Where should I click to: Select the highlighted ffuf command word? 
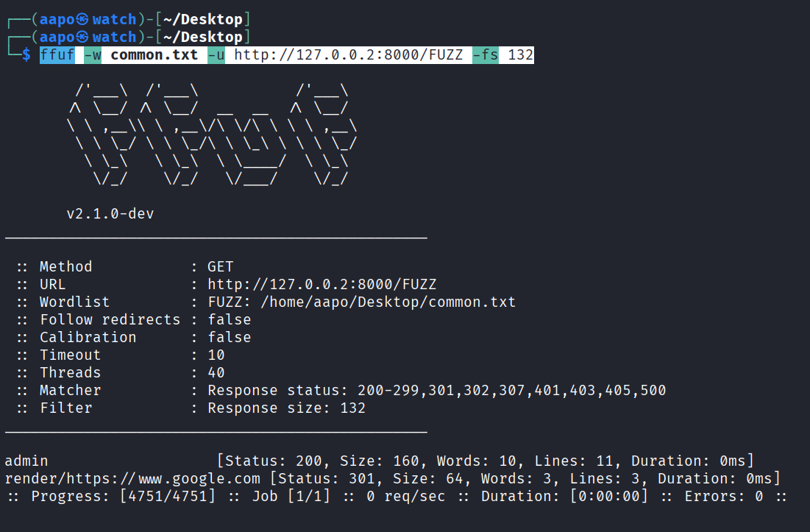point(57,55)
